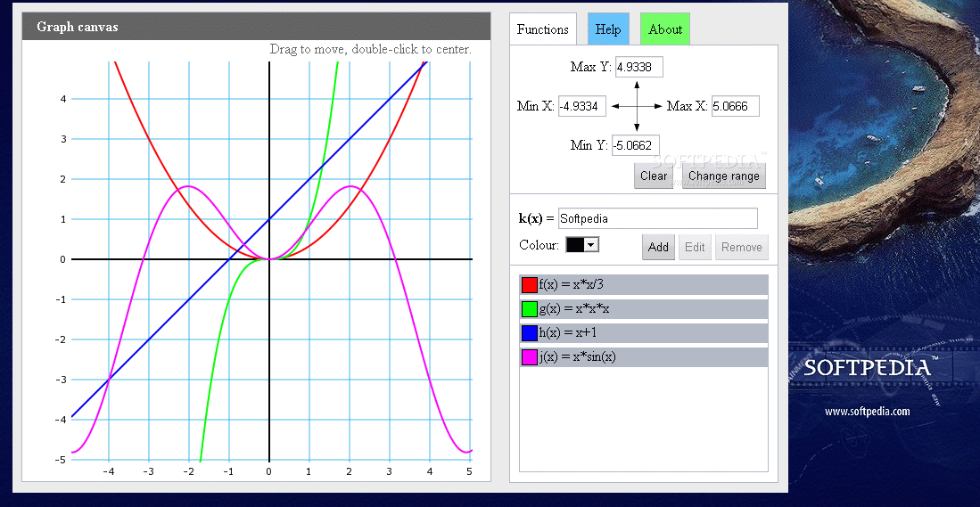Click the Min Y input field
The height and width of the screenshot is (507, 980).
click(636, 145)
